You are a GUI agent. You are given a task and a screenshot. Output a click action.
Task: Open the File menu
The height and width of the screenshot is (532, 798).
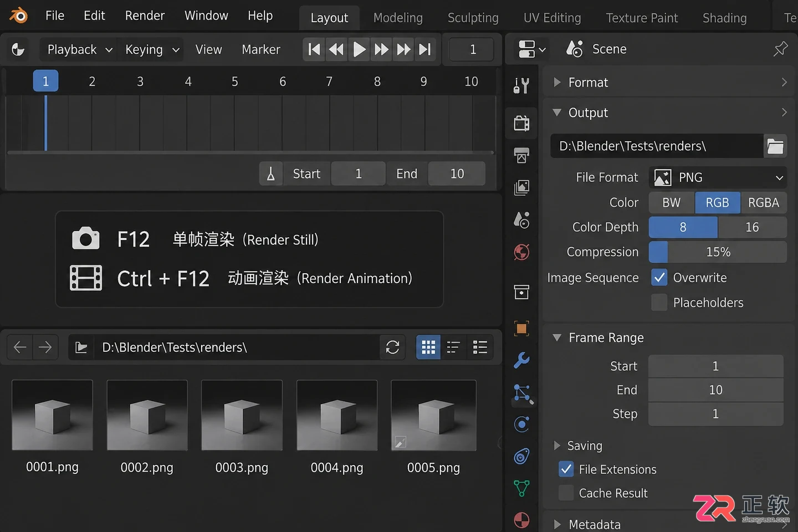pyautogui.click(x=55, y=16)
